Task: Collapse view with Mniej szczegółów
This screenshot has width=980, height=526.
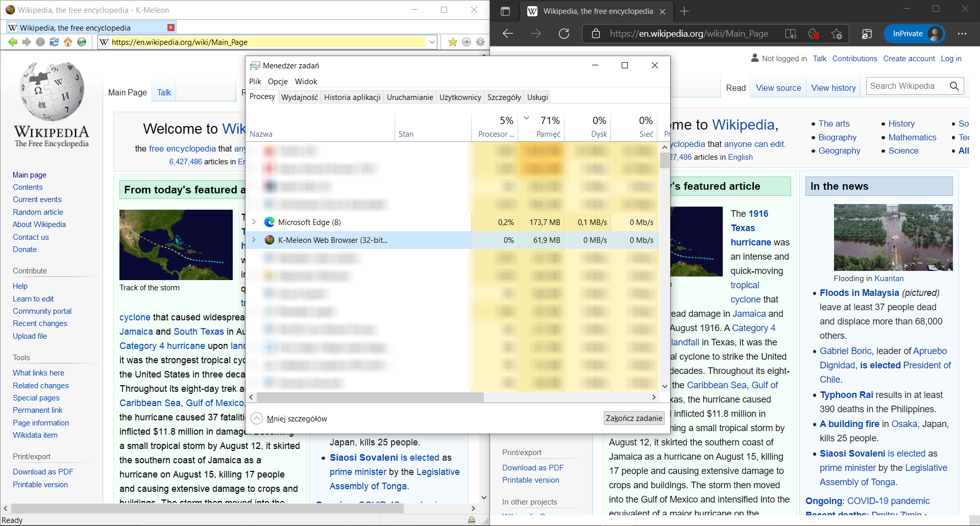Action: point(289,418)
